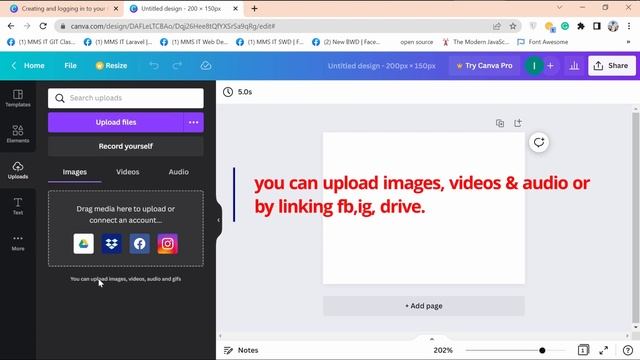Show more bookmarks chevron

tap(628, 42)
